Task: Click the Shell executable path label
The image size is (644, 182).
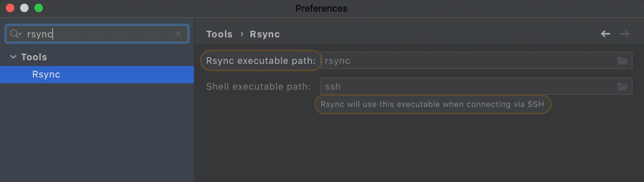Action: (258, 87)
